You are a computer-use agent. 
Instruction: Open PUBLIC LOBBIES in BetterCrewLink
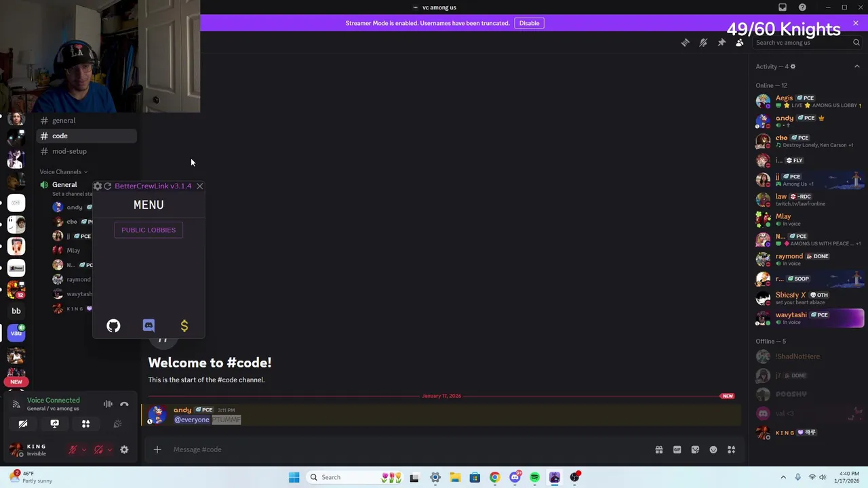pyautogui.click(x=149, y=230)
